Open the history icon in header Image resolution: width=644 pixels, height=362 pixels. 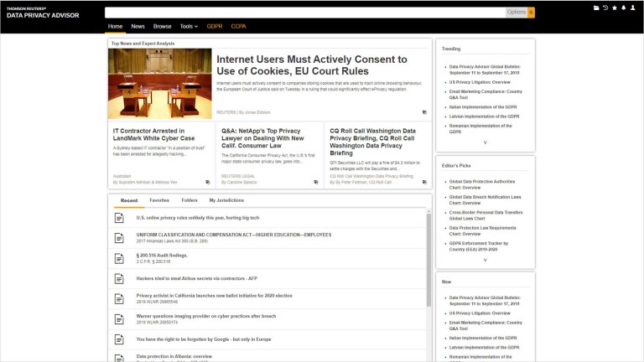[x=605, y=8]
